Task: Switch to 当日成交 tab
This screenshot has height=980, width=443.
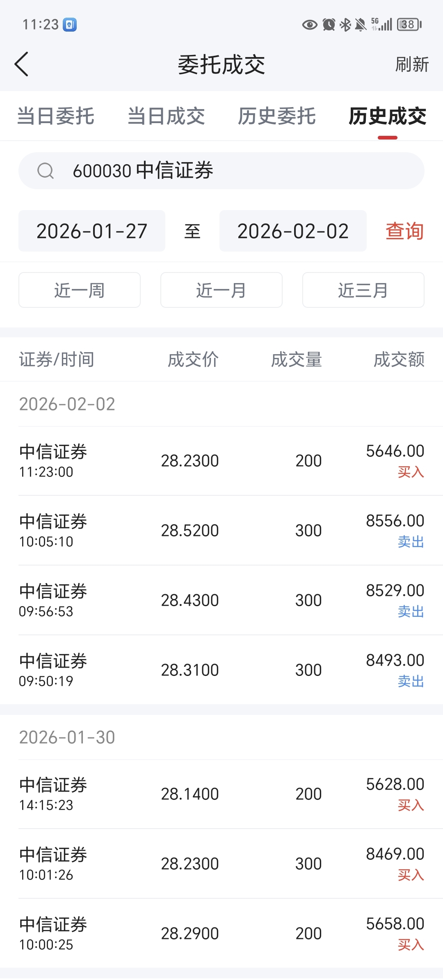Action: point(166,116)
